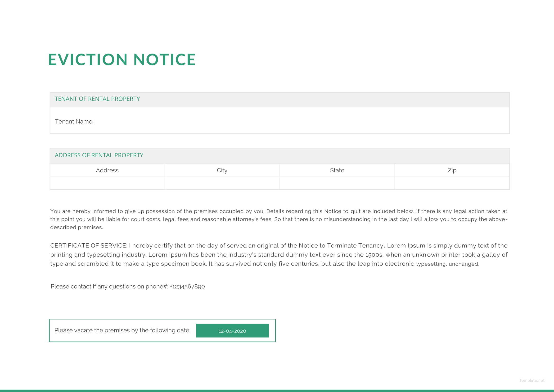Click the EVICTION NOTICE title
The width and height of the screenshot is (554, 392).
pos(122,60)
